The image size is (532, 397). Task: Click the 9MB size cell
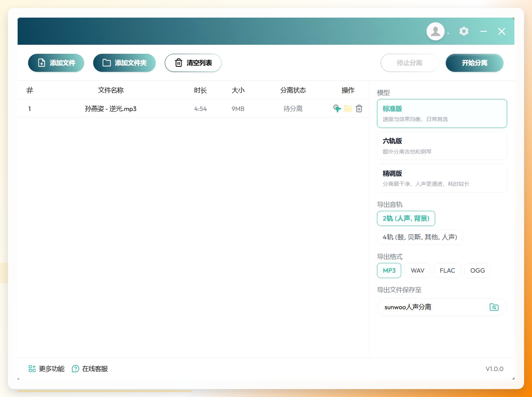pos(238,108)
